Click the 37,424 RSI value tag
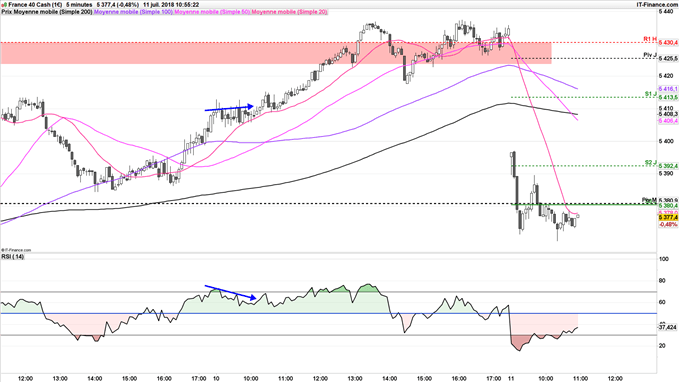Image resolution: width=679 pixels, height=382 pixels. (x=667, y=327)
